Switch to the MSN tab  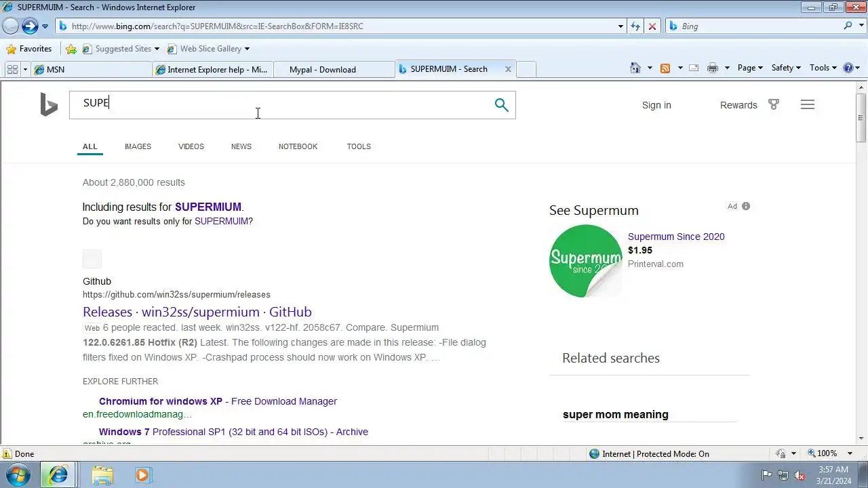pos(92,69)
